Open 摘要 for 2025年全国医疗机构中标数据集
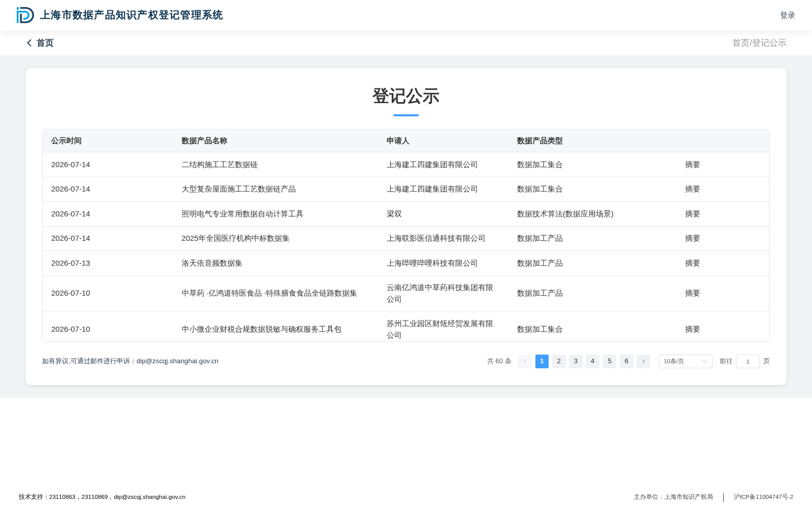Screen dimensions: 812x508 coord(692,238)
